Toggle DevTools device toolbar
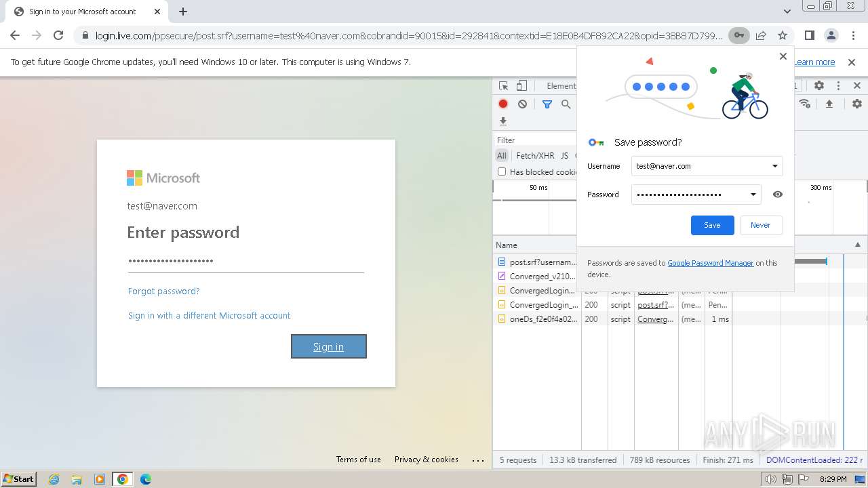The height and width of the screenshot is (488, 868). (521, 86)
